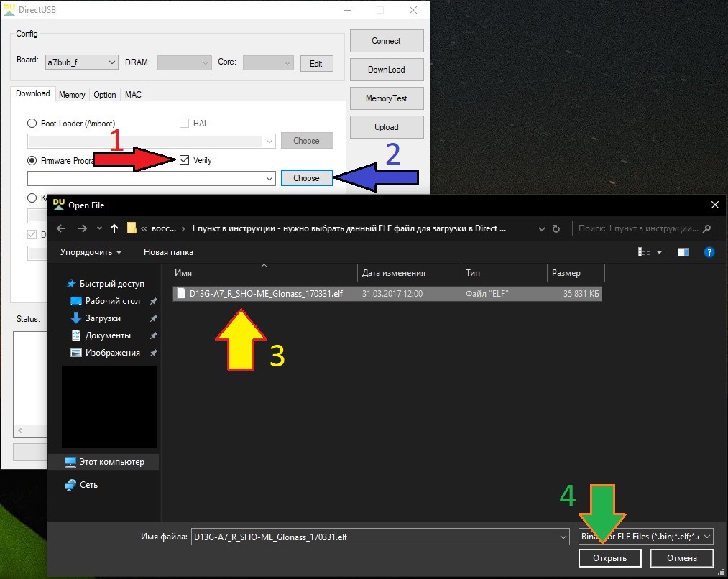Click the Back navigation arrow in Open File
The image size is (728, 579).
(62, 228)
